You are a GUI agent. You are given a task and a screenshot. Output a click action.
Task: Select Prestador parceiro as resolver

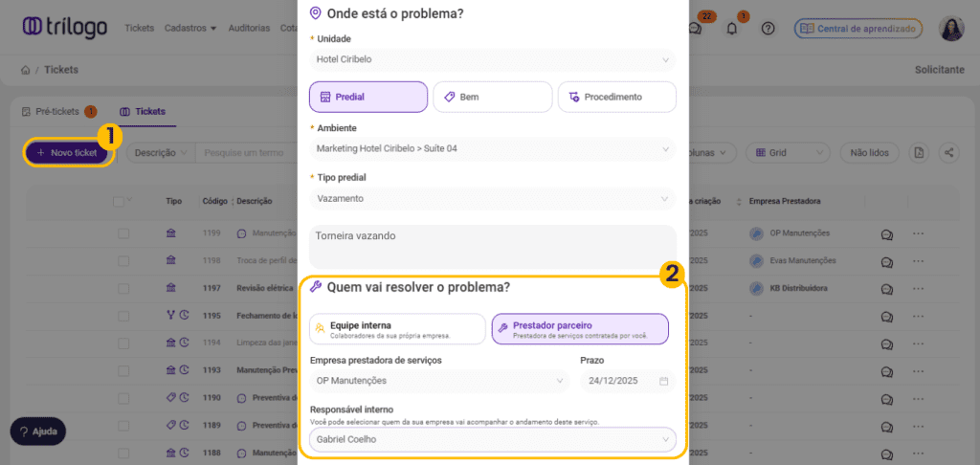click(x=580, y=329)
